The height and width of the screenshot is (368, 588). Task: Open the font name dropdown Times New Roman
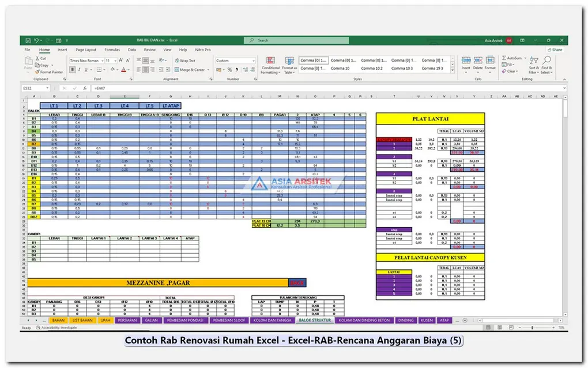click(x=103, y=61)
